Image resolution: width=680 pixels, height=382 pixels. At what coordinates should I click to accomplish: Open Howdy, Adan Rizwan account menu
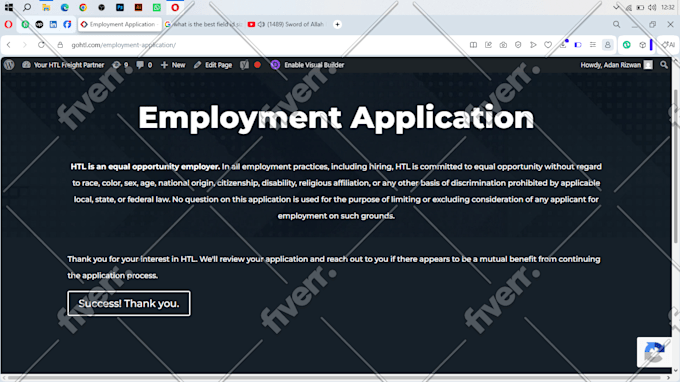click(x=616, y=65)
